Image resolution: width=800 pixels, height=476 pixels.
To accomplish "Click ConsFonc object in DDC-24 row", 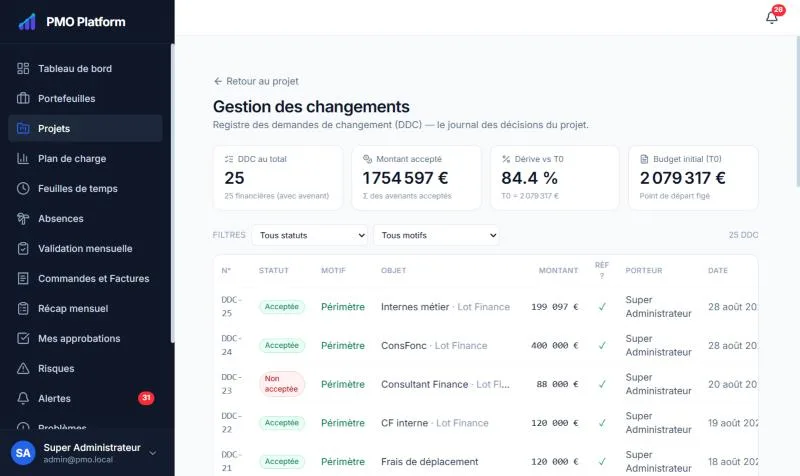I will click(x=404, y=345).
